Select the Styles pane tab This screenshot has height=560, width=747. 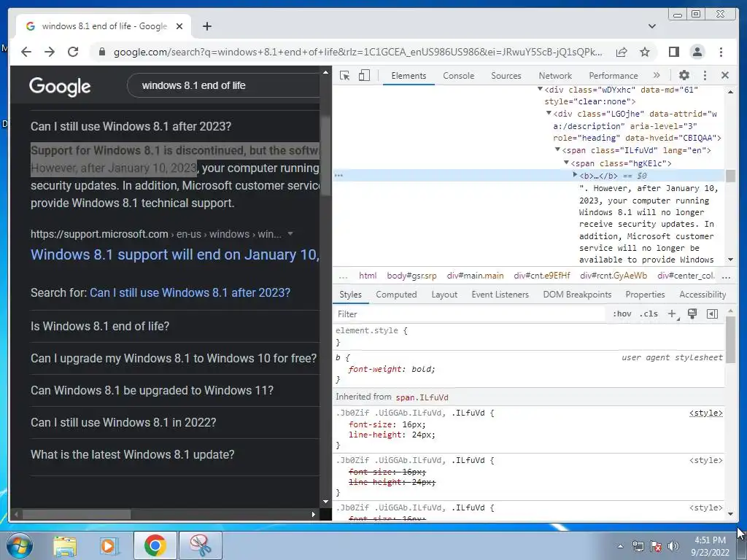[x=350, y=295]
